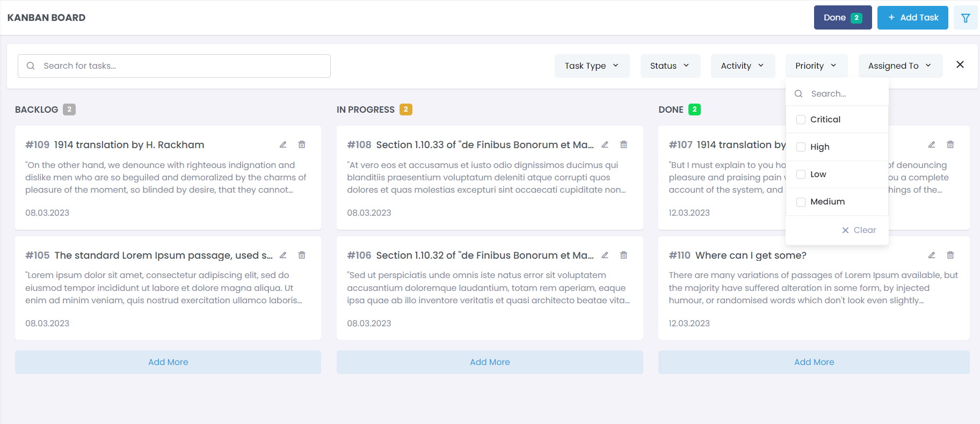Image resolution: width=980 pixels, height=424 pixels.
Task: Tick the High priority checkbox
Action: pyautogui.click(x=801, y=147)
